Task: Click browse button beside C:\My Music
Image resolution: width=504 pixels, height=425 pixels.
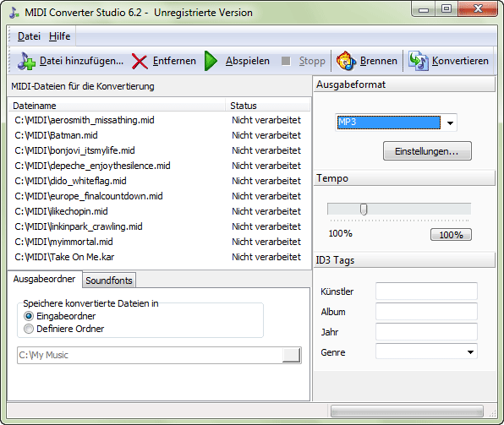Action: [291, 355]
